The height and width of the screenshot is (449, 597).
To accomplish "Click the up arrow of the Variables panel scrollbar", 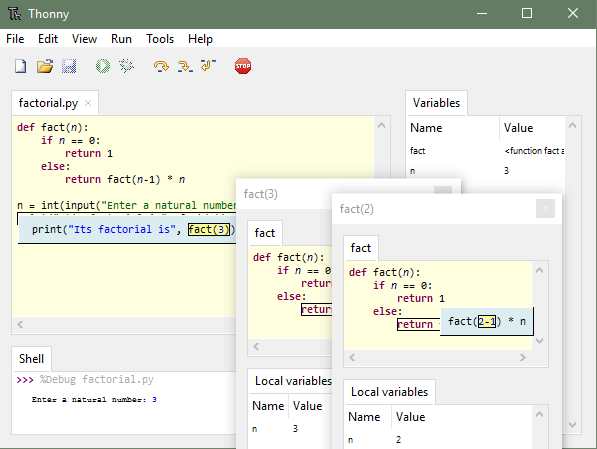I will coord(572,125).
